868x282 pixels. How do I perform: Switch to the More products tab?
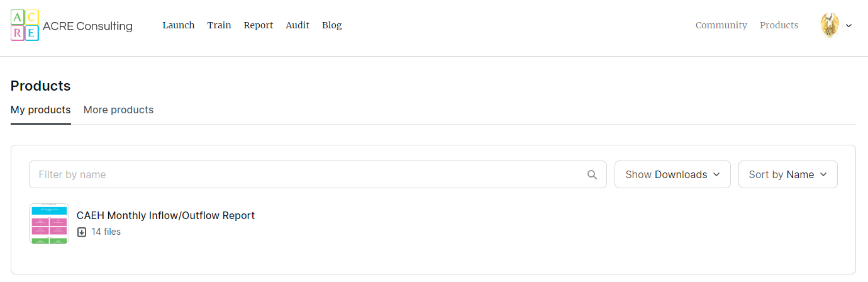coord(118,110)
